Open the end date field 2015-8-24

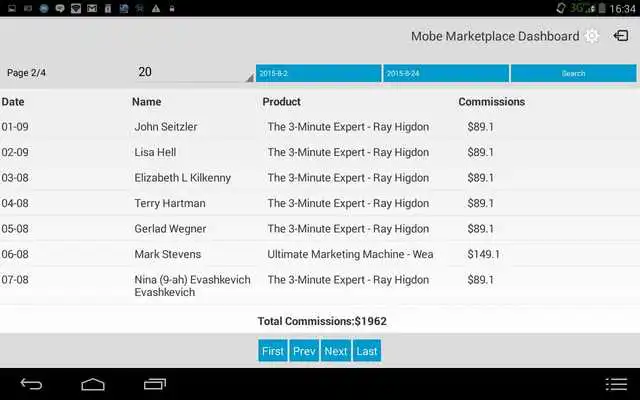(446, 73)
